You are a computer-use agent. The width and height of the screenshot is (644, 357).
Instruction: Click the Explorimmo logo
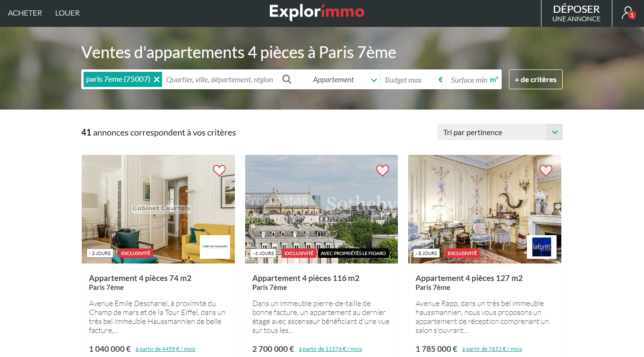(x=317, y=12)
